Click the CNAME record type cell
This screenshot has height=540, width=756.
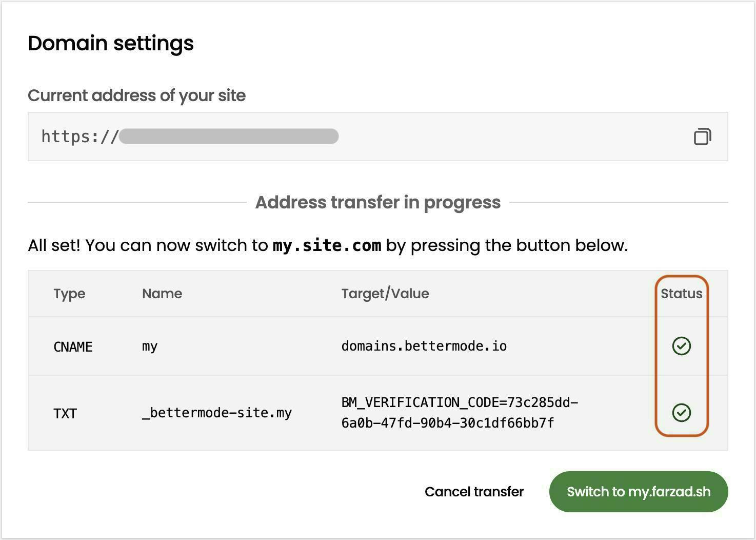point(73,347)
